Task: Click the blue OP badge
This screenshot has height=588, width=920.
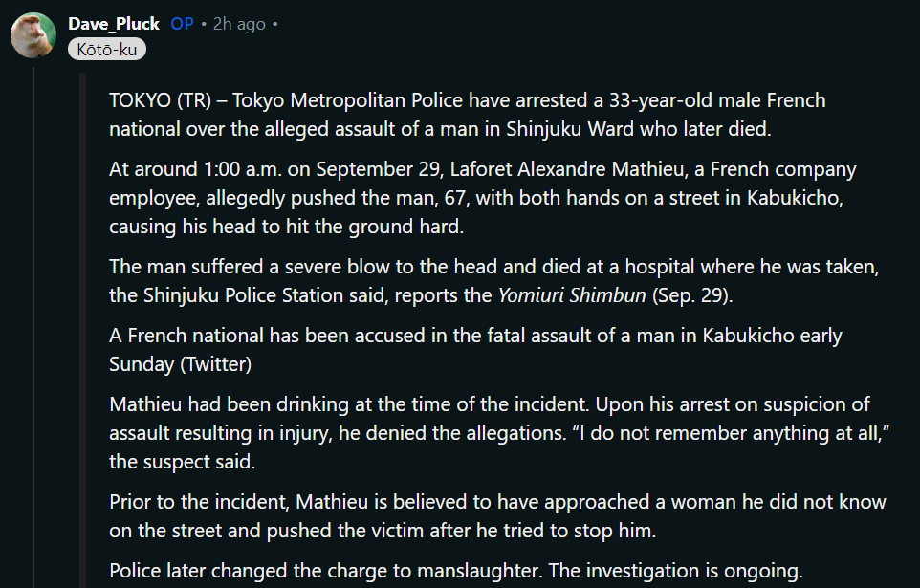Action: coord(182,24)
